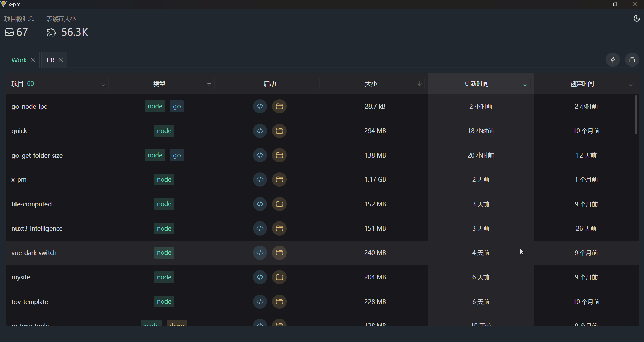Viewport: 644px width, 342px height.
Task: Open quick project folder
Action: 279,131
